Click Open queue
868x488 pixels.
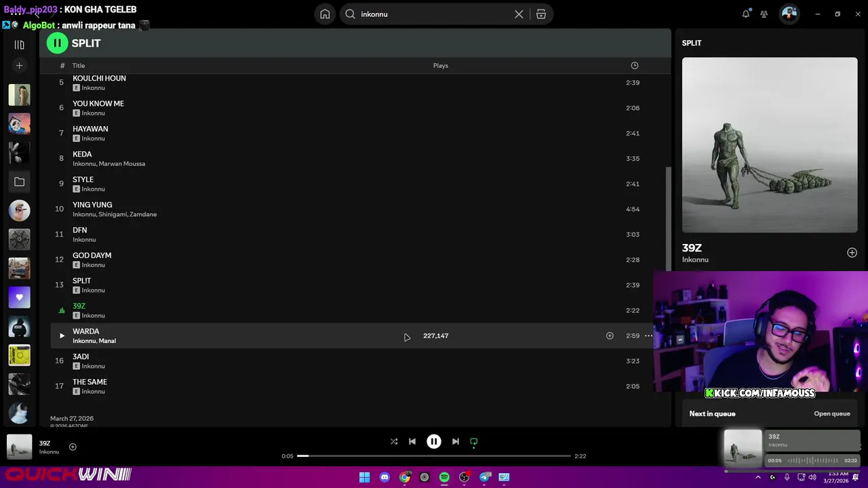pos(832,413)
